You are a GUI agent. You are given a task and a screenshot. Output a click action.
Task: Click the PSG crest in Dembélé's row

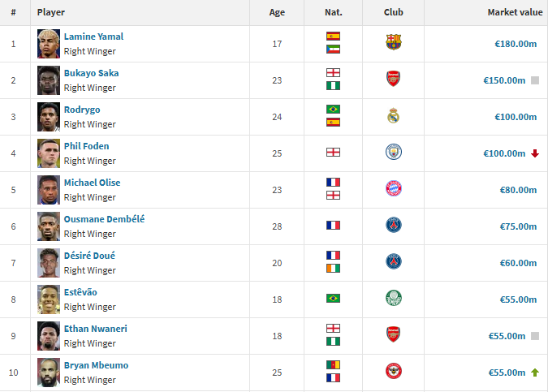(x=394, y=225)
